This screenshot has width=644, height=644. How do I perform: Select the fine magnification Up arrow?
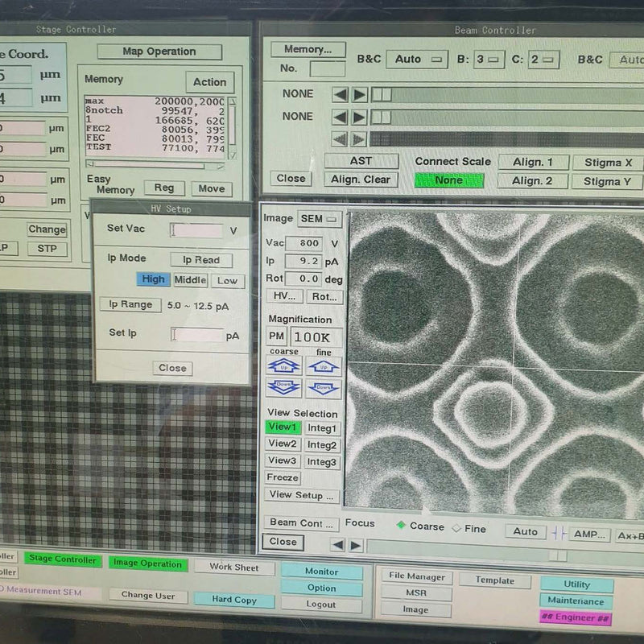pos(323,367)
